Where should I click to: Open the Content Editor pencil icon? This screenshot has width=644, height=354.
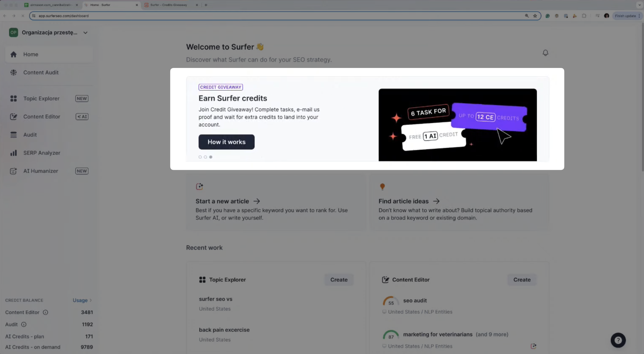pos(14,116)
